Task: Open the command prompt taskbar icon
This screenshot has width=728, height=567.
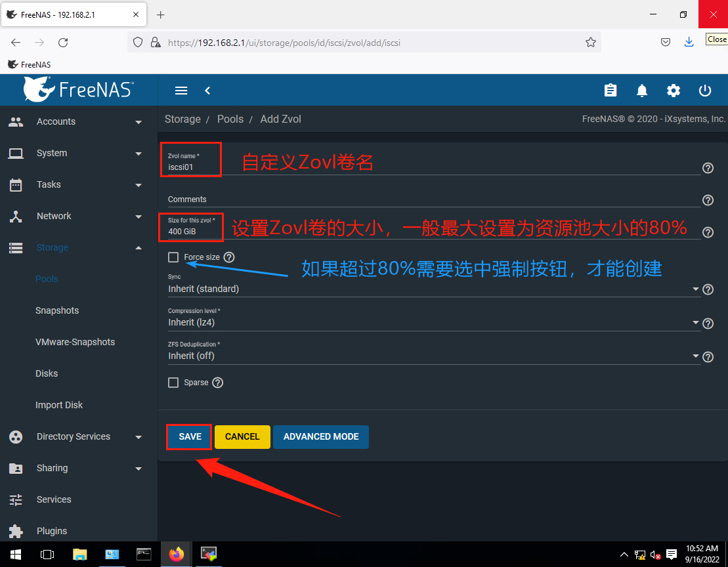Action: coord(144,555)
